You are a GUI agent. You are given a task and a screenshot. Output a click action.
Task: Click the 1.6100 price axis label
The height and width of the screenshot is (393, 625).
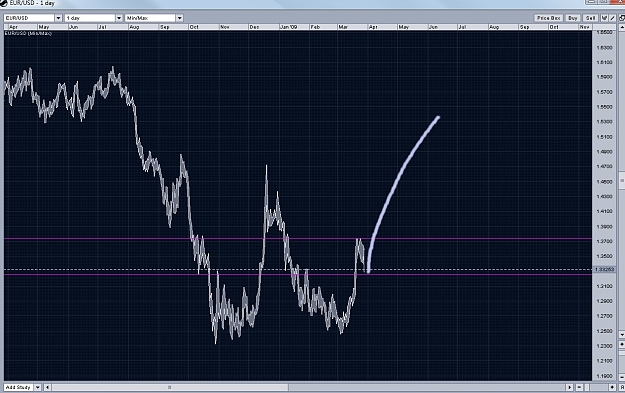point(604,62)
